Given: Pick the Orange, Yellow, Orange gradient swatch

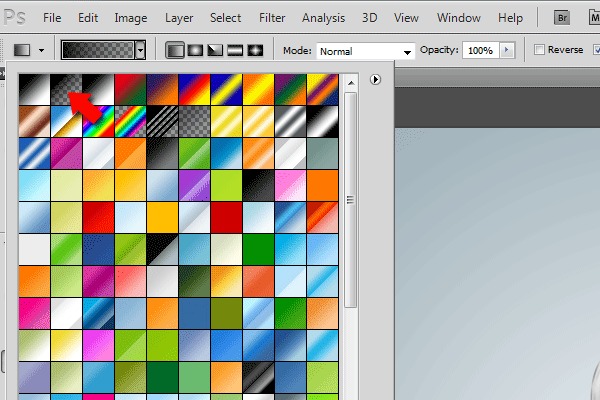Looking at the screenshot, I should click(258, 89).
